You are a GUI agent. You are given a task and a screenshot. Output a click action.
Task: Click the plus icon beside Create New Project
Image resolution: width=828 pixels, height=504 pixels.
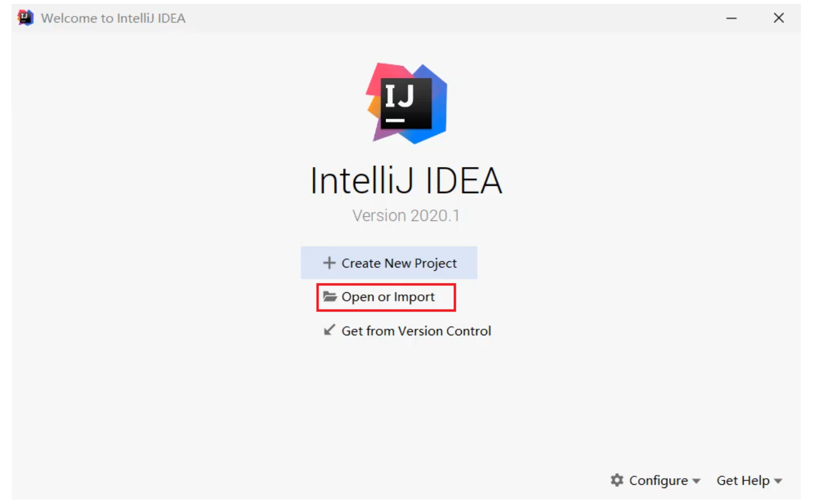point(329,263)
